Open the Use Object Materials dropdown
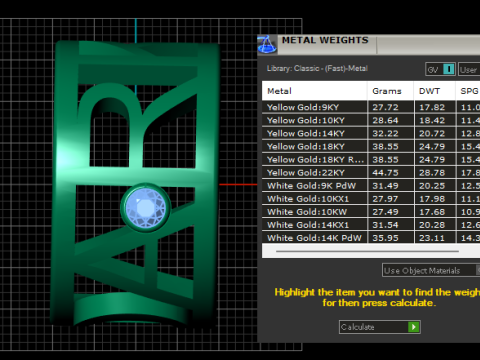This screenshot has height=360, width=480. [431, 270]
